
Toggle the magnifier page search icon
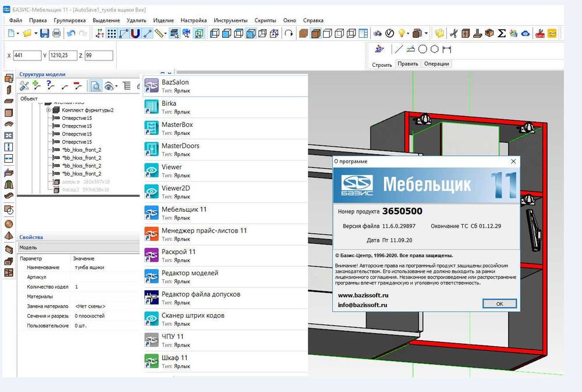(x=95, y=86)
